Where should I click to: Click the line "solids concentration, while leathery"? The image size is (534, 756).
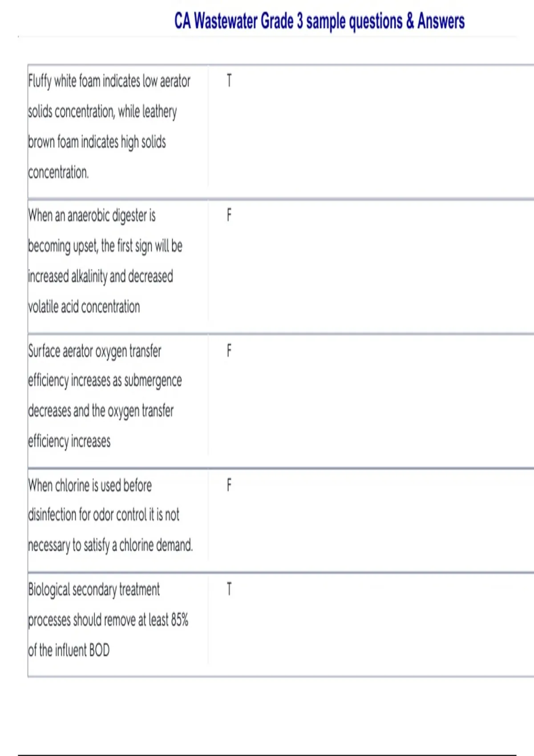click(102, 112)
